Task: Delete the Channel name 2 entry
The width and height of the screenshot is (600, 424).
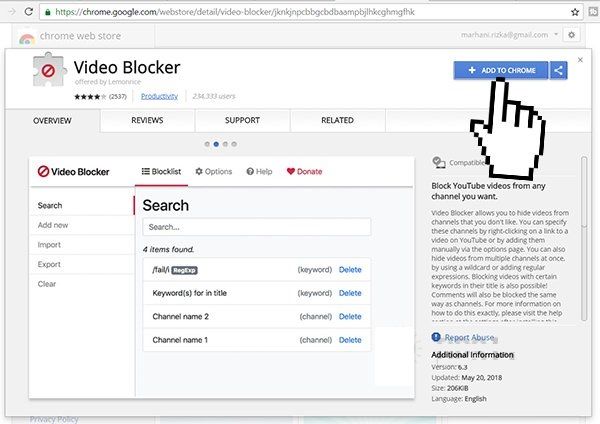Action: click(350, 316)
